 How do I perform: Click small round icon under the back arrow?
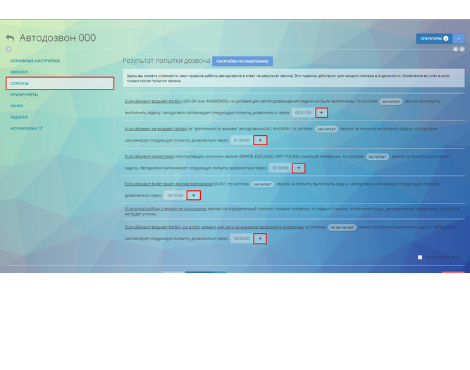[9, 49]
